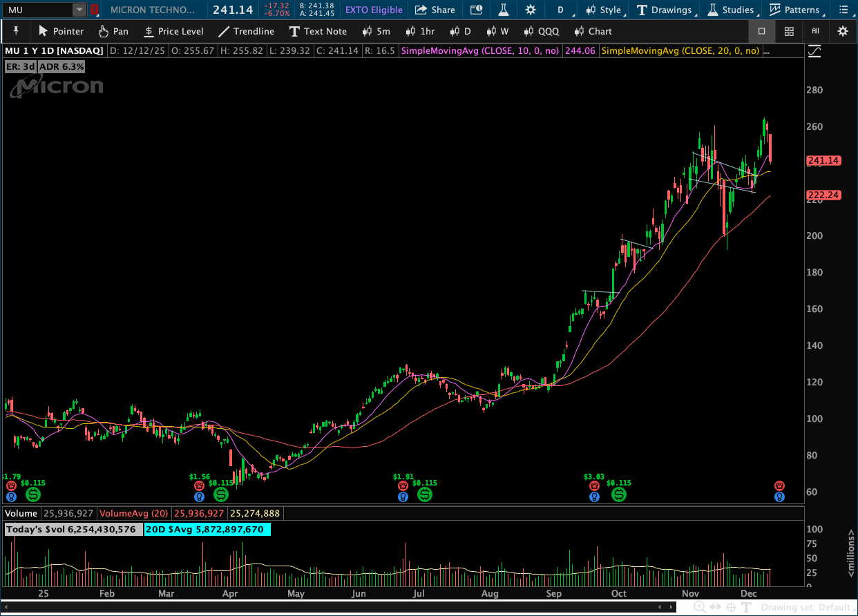The width and height of the screenshot is (858, 616).
Task: Open the flask icon in the top toolbar
Action: click(504, 10)
